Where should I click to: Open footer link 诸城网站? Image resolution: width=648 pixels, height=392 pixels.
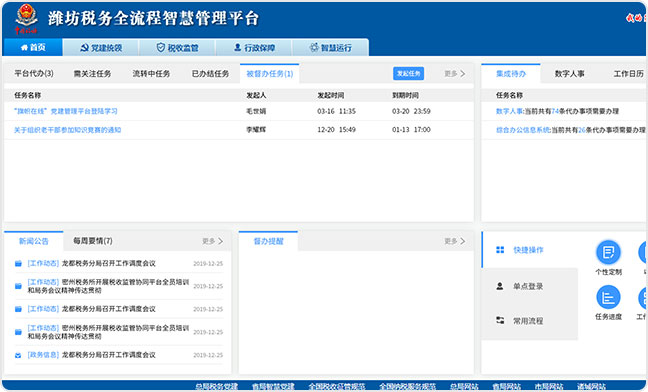[591, 387]
